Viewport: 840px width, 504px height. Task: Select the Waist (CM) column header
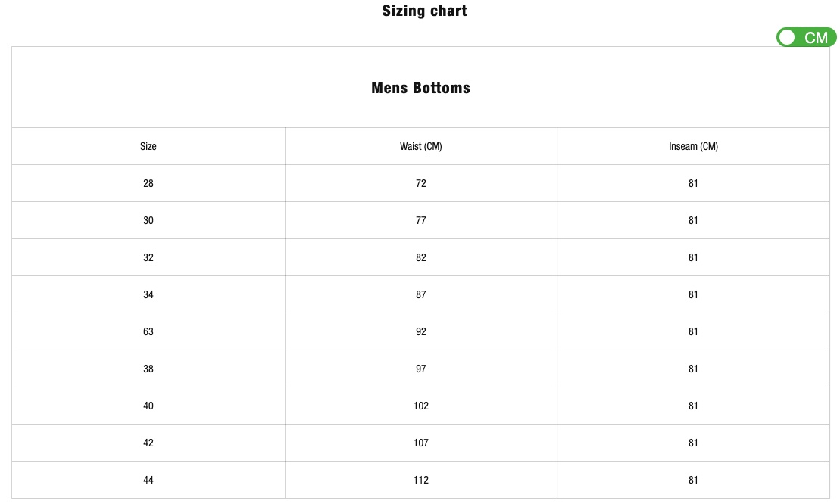(x=420, y=146)
